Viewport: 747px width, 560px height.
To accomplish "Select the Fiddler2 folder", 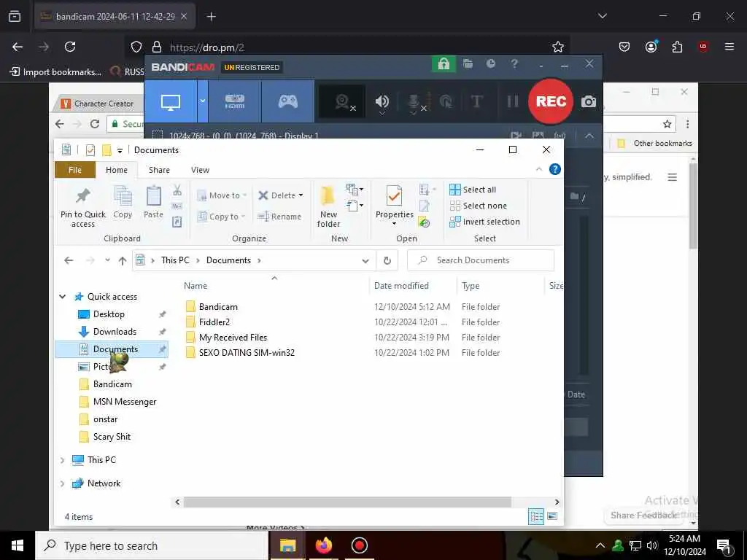I will tap(214, 322).
